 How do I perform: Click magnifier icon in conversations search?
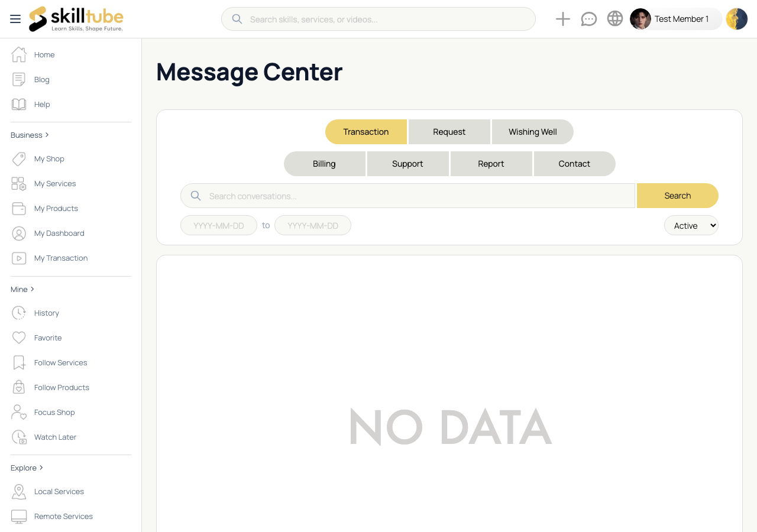pos(196,196)
